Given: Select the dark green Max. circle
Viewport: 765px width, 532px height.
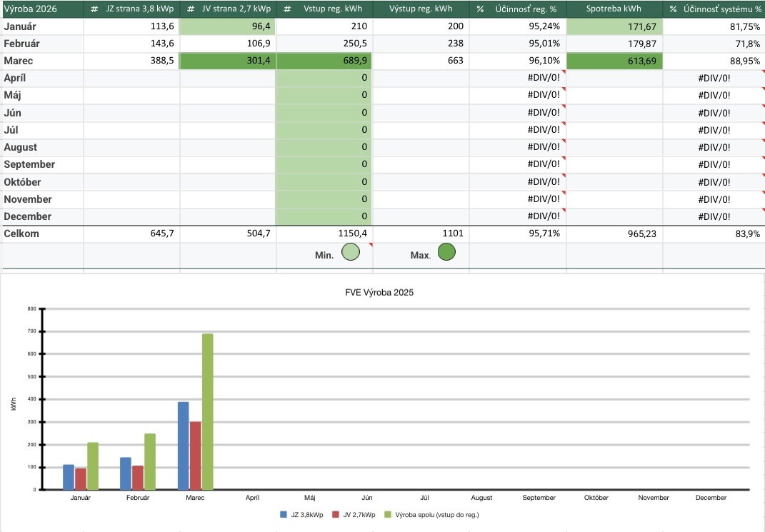Looking at the screenshot, I should pyautogui.click(x=446, y=252).
